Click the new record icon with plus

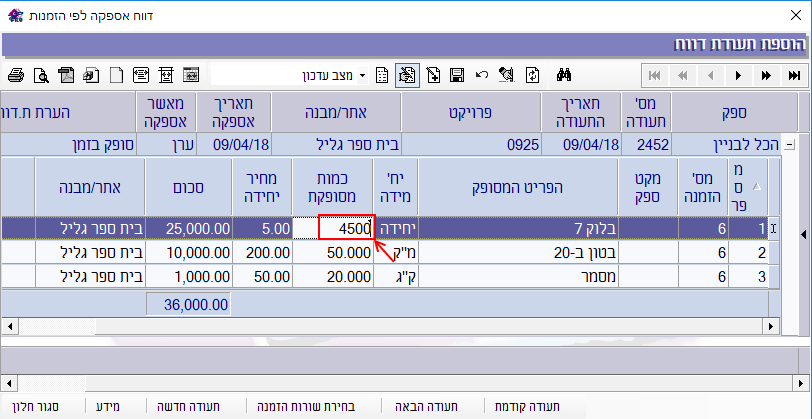tap(433, 75)
